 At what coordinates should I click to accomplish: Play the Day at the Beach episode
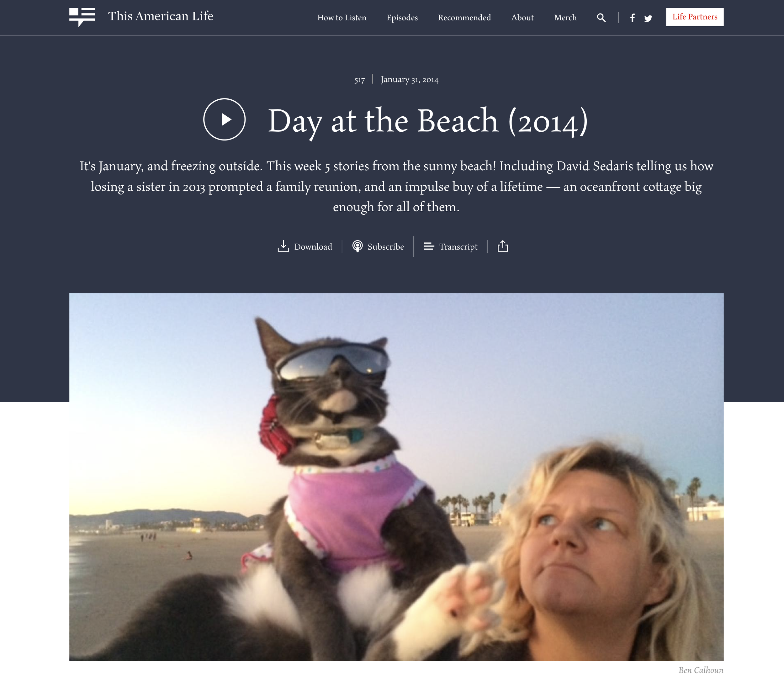[x=224, y=119]
